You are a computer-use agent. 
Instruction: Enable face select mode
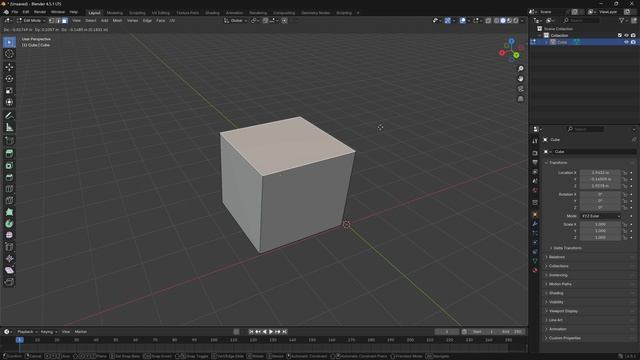[64, 20]
